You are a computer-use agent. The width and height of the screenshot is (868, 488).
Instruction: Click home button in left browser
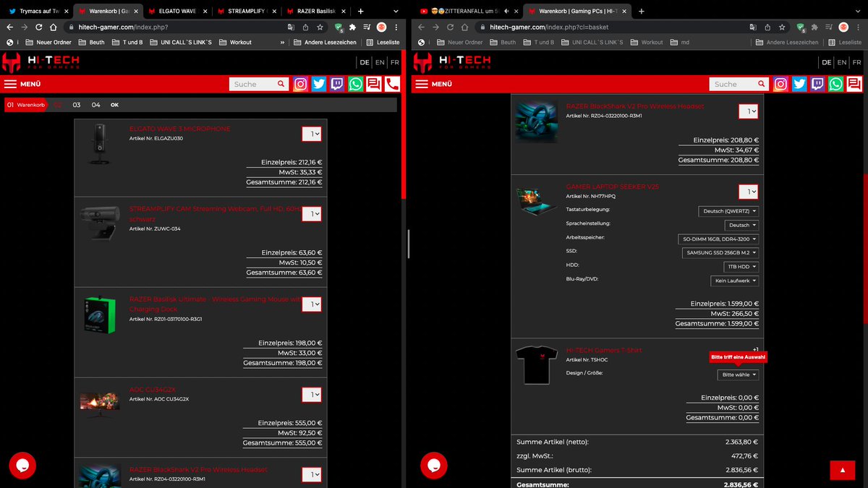(52, 27)
